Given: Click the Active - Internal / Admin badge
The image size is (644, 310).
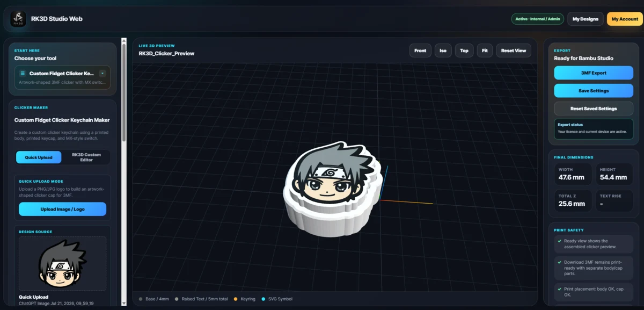Looking at the screenshot, I should click(x=537, y=19).
